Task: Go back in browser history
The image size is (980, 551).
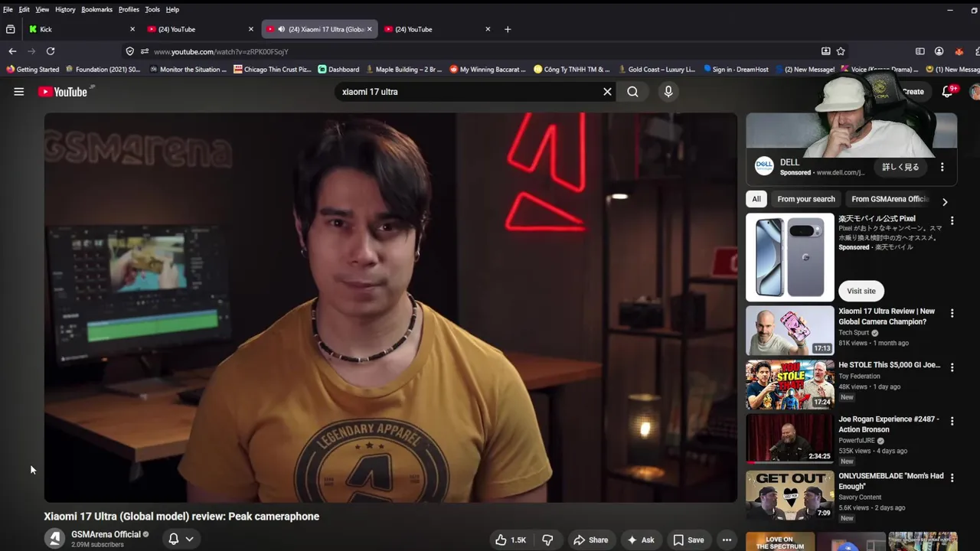Action: (x=12, y=51)
